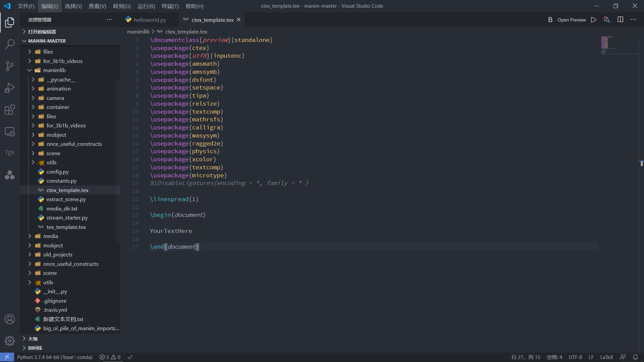The image size is (644, 362).
Task: Switch to the helloworld.py tab
Action: pyautogui.click(x=150, y=20)
